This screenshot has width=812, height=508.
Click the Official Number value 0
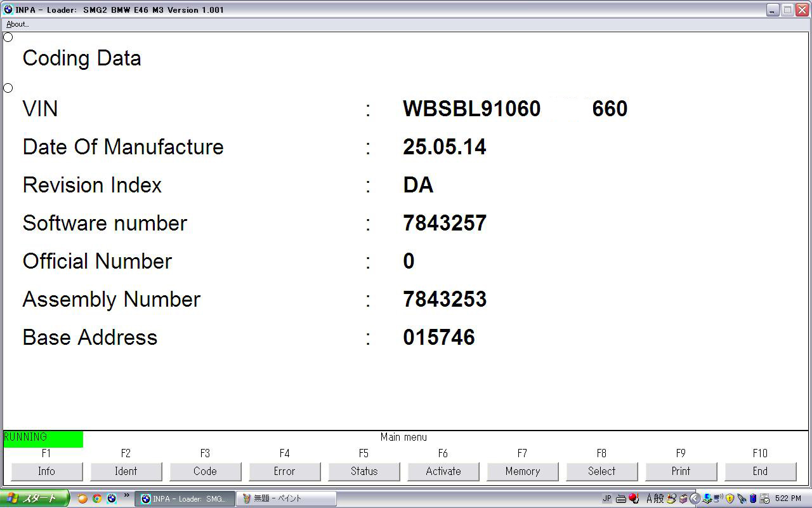click(409, 261)
